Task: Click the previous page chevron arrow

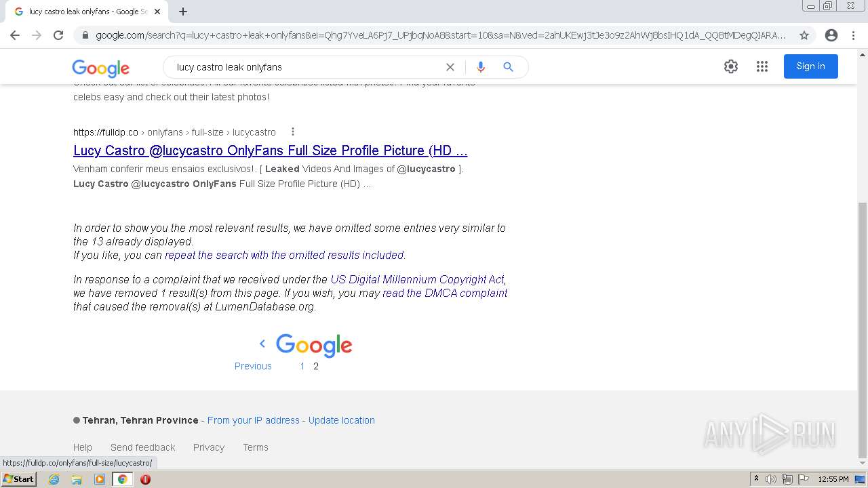Action: coord(262,344)
